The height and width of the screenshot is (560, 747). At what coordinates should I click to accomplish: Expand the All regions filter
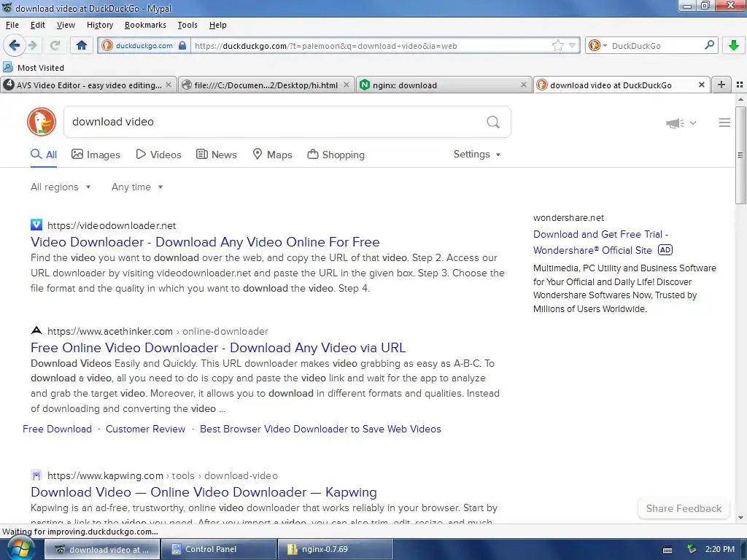coord(61,187)
